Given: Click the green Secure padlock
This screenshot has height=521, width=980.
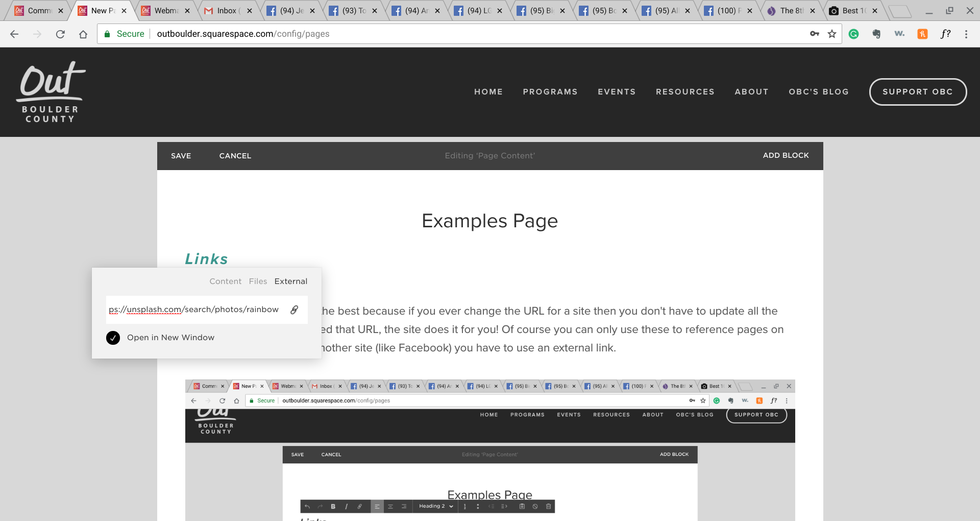Looking at the screenshot, I should click(107, 34).
